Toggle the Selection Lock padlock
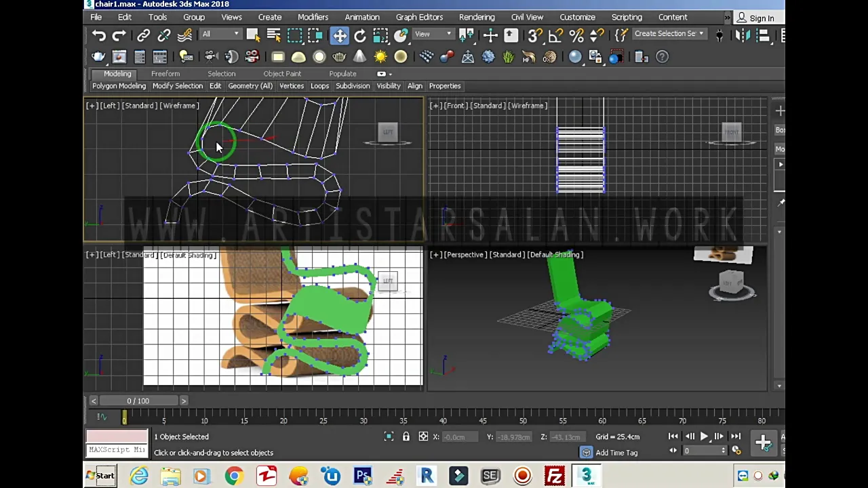This screenshot has width=868, height=488. [x=406, y=437]
